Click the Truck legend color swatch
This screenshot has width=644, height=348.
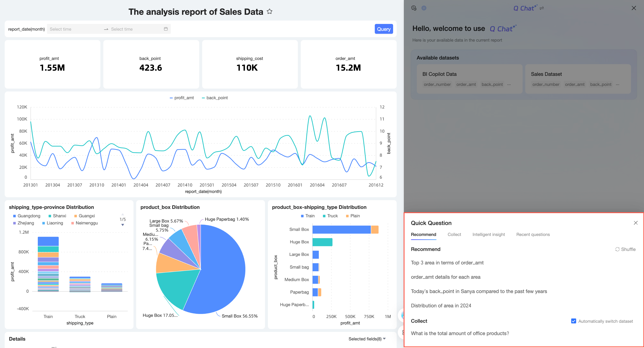point(324,216)
